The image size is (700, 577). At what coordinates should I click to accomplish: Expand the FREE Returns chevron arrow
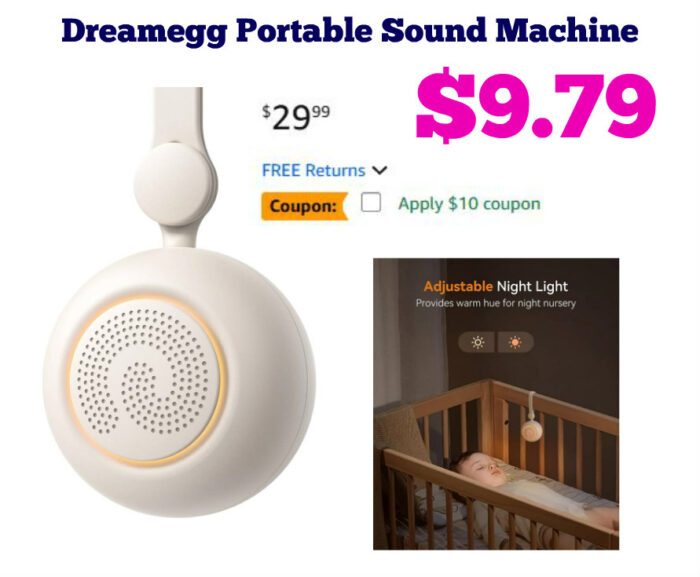[x=380, y=170]
